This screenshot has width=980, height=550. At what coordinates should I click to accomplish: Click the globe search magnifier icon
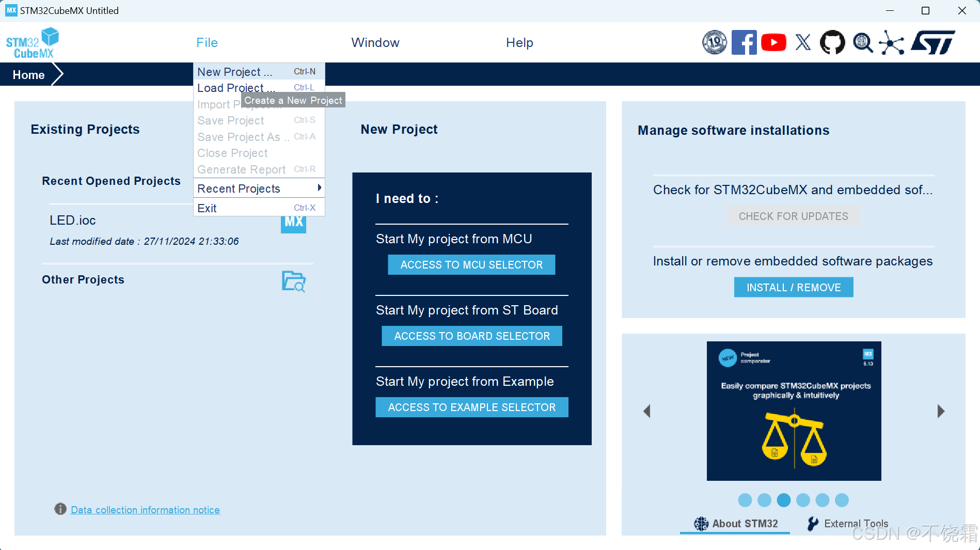(862, 43)
